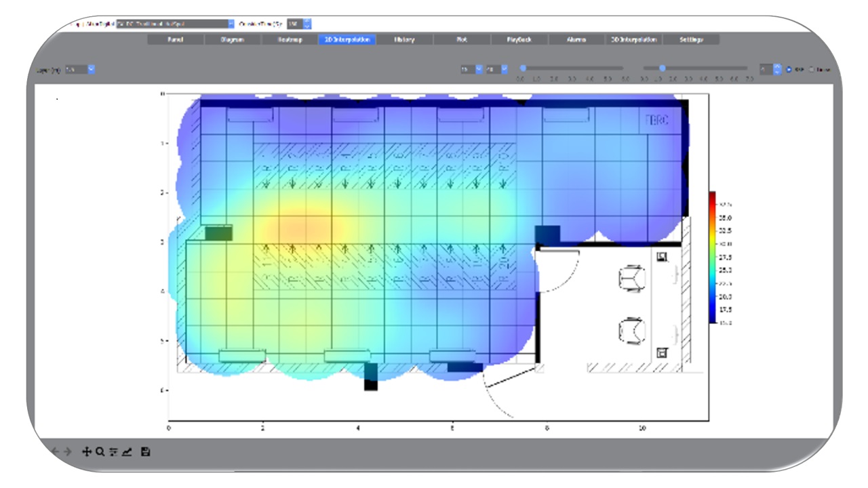Save the figure with the floppy disk icon
This screenshot has width=868, height=488.
pyautogui.click(x=145, y=452)
